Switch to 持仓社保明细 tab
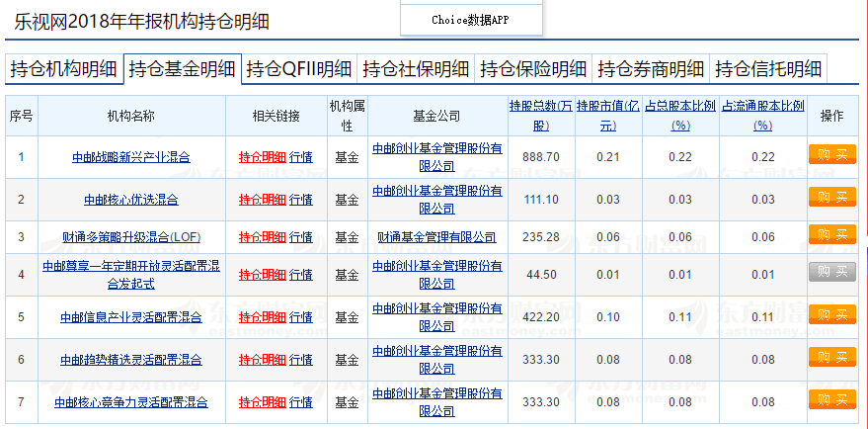Viewport: 868px width, 429px height. point(416,69)
